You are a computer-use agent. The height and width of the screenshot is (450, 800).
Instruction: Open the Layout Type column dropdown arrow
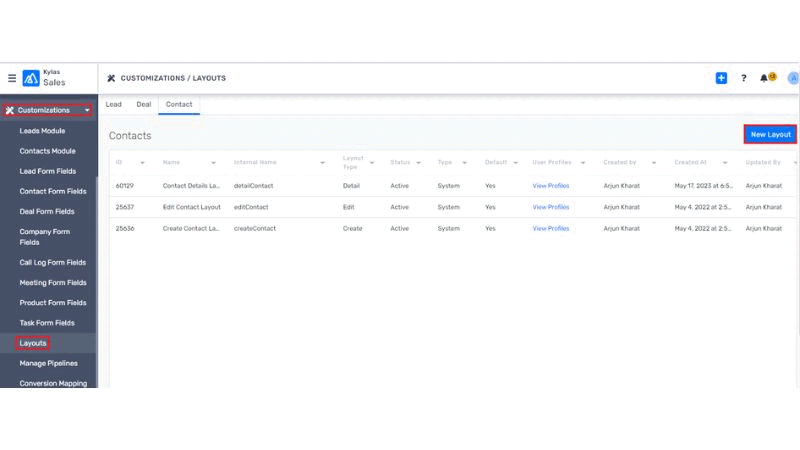(x=372, y=163)
